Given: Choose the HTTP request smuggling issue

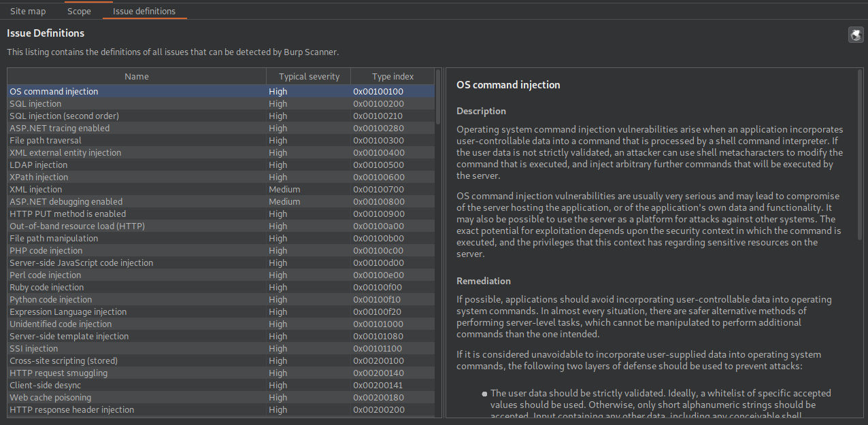Looking at the screenshot, I should [x=221, y=373].
